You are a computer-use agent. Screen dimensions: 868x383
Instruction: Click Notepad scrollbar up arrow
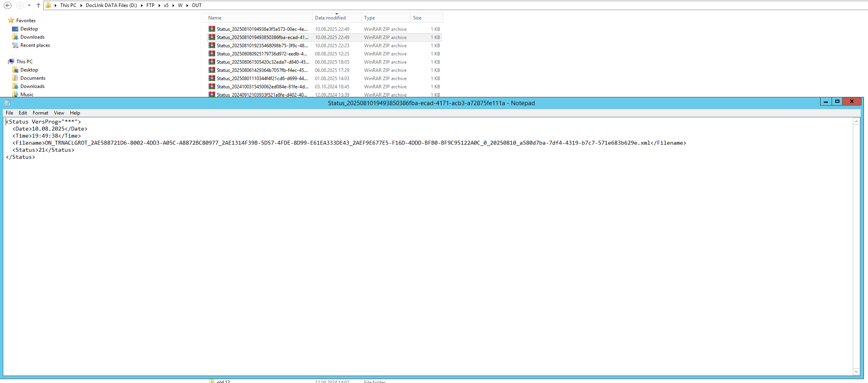[x=856, y=122]
